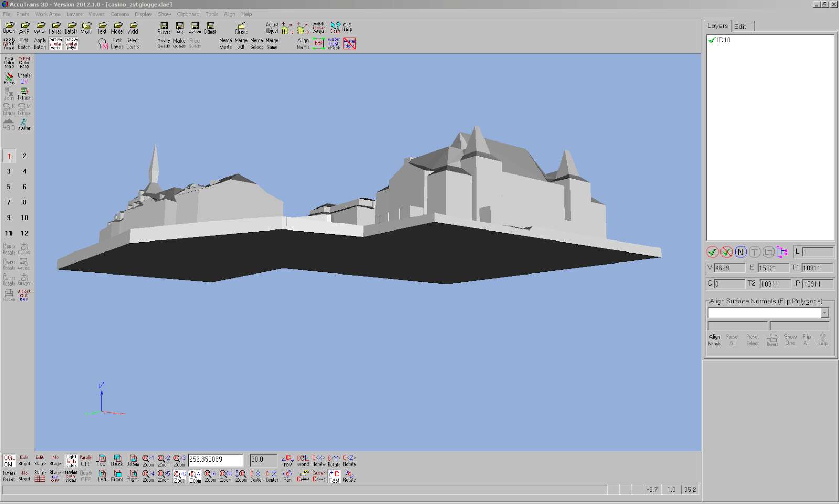Image resolution: width=839 pixels, height=504 pixels.
Task: Switch to the Edit tab
Action: coord(740,27)
